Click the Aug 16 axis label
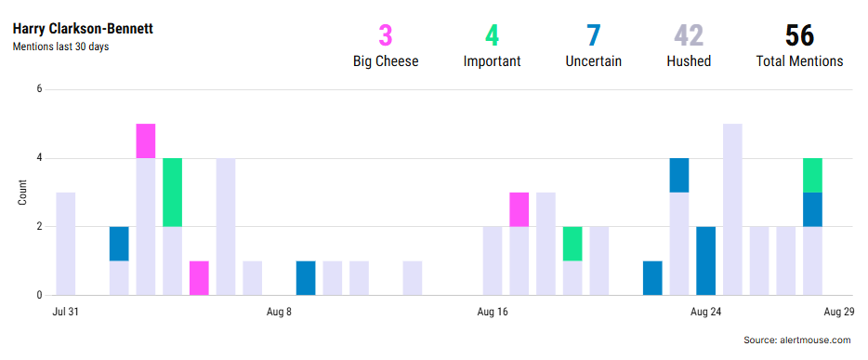The image size is (868, 360). (493, 312)
